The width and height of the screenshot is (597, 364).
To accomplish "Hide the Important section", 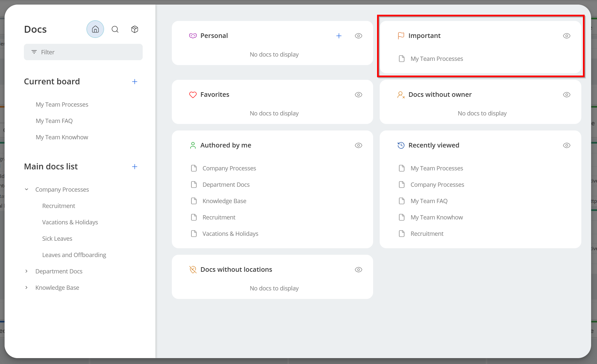I will [x=567, y=36].
